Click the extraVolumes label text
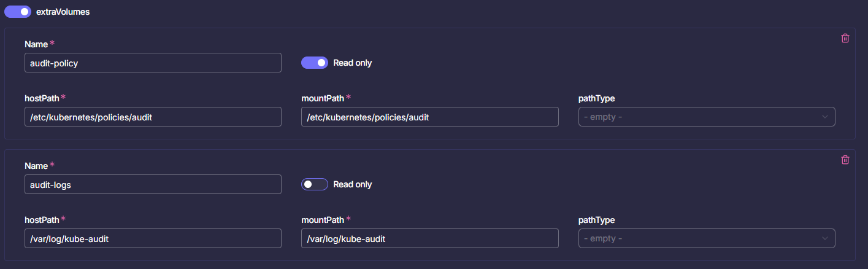 pos(63,12)
